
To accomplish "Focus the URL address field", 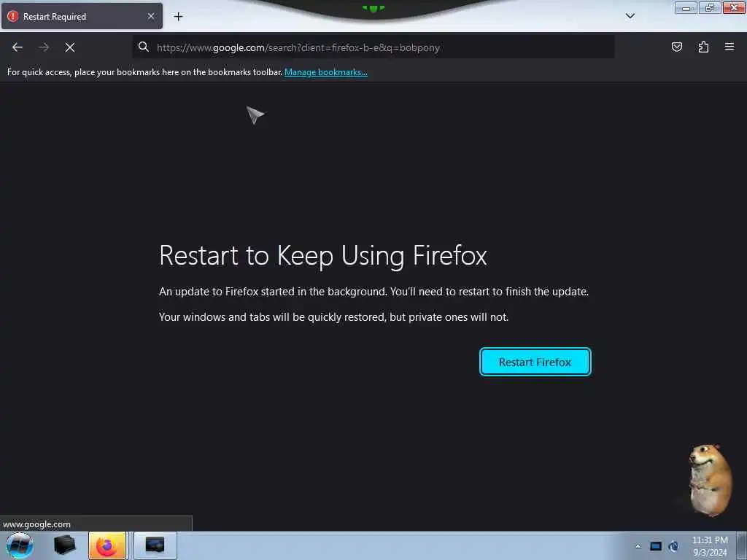I will 373,47.
